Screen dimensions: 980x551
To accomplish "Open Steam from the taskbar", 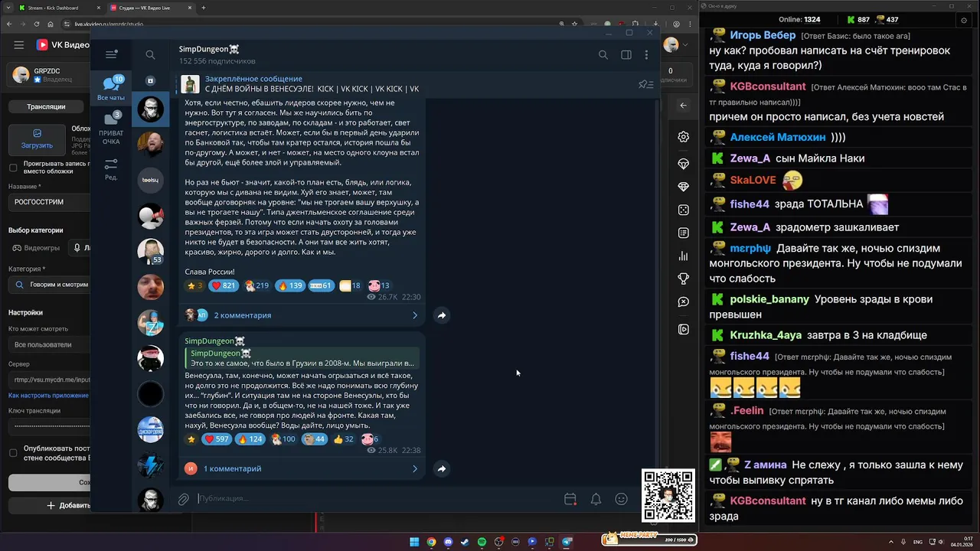I will pos(465,542).
